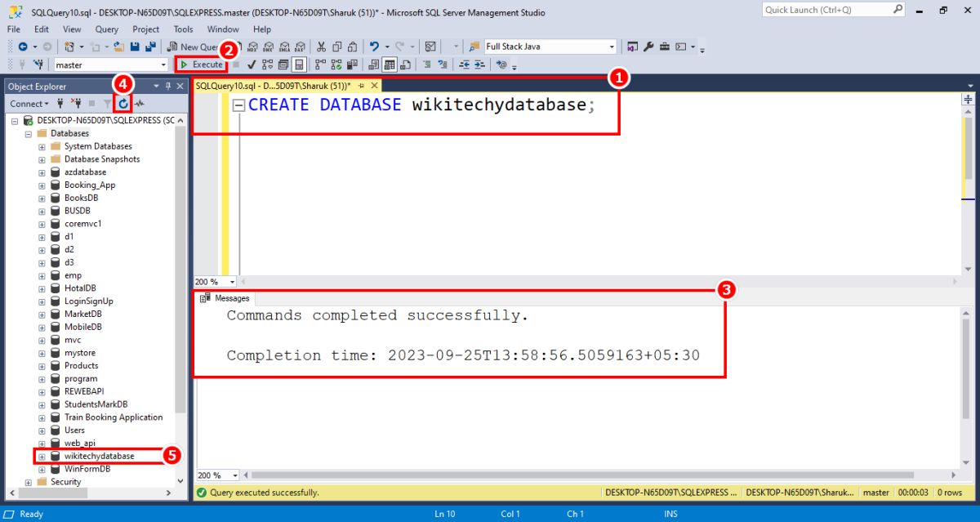
Task: Click the Decrease Indent icon
Action: [x=464, y=65]
